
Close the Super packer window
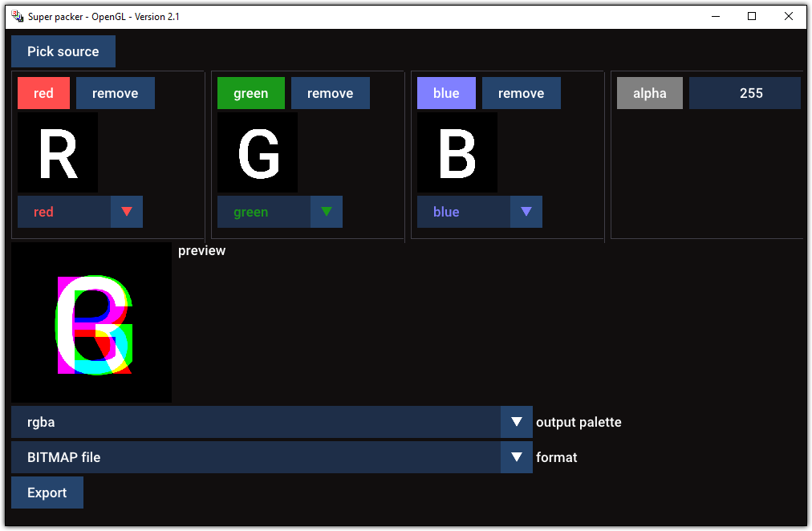pyautogui.click(x=789, y=17)
